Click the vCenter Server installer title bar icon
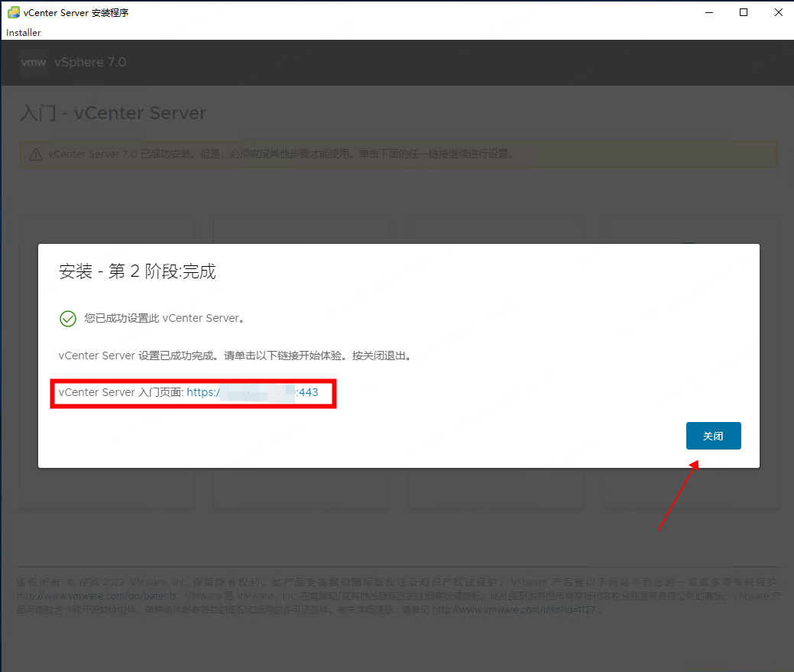Image resolution: width=794 pixels, height=672 pixels. [14, 12]
